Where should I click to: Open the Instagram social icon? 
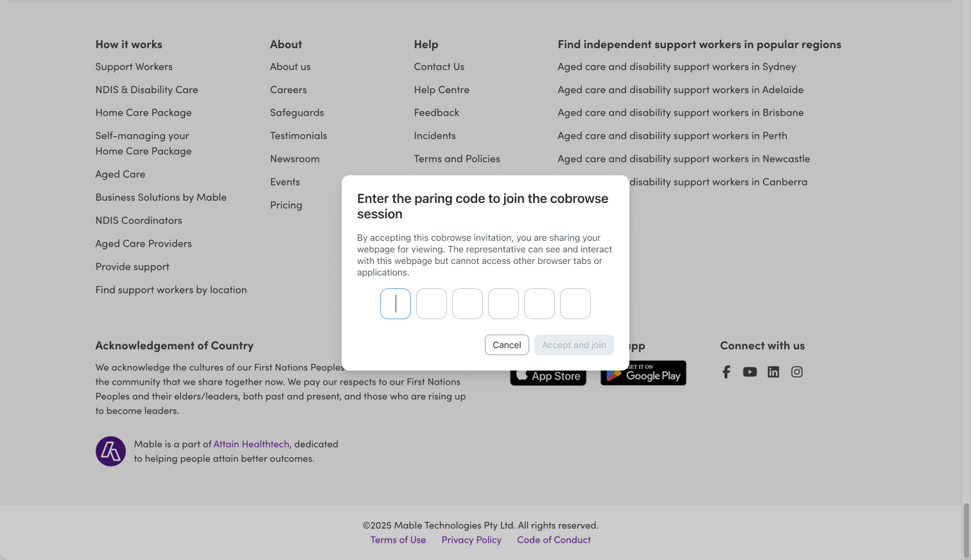pyautogui.click(x=797, y=372)
